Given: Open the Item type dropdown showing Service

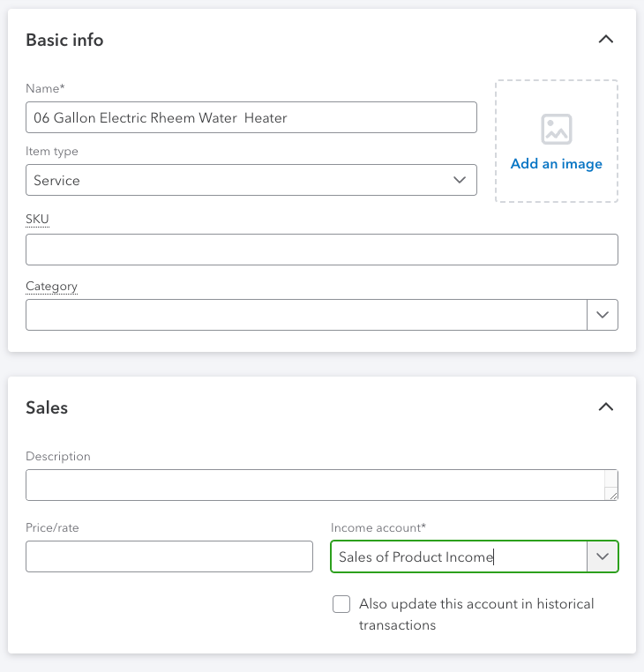Looking at the screenshot, I should 251,180.
